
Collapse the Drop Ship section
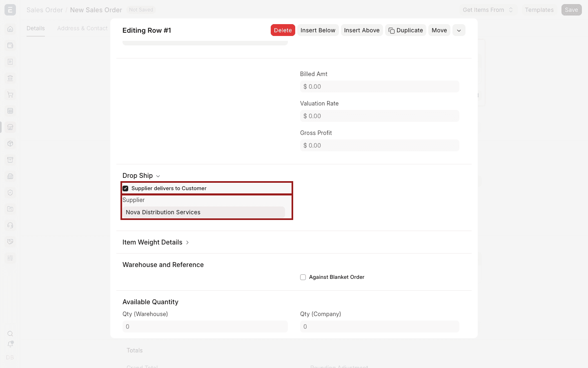click(141, 176)
